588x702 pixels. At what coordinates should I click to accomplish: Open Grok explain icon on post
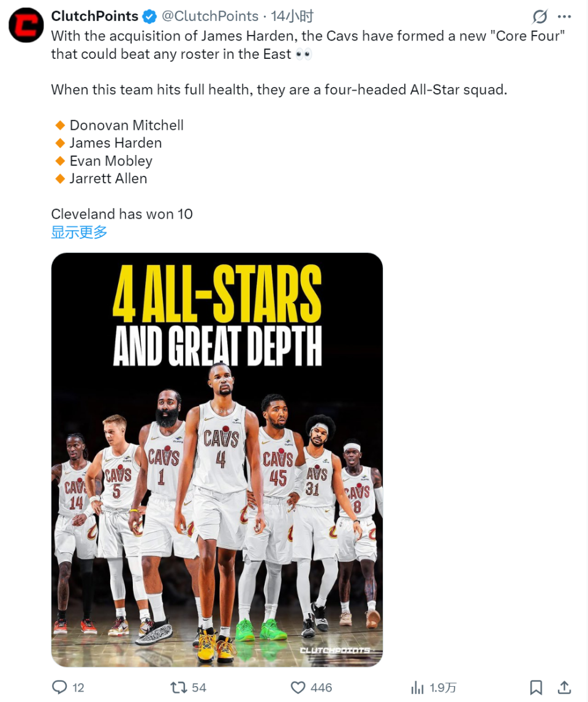pyautogui.click(x=539, y=17)
